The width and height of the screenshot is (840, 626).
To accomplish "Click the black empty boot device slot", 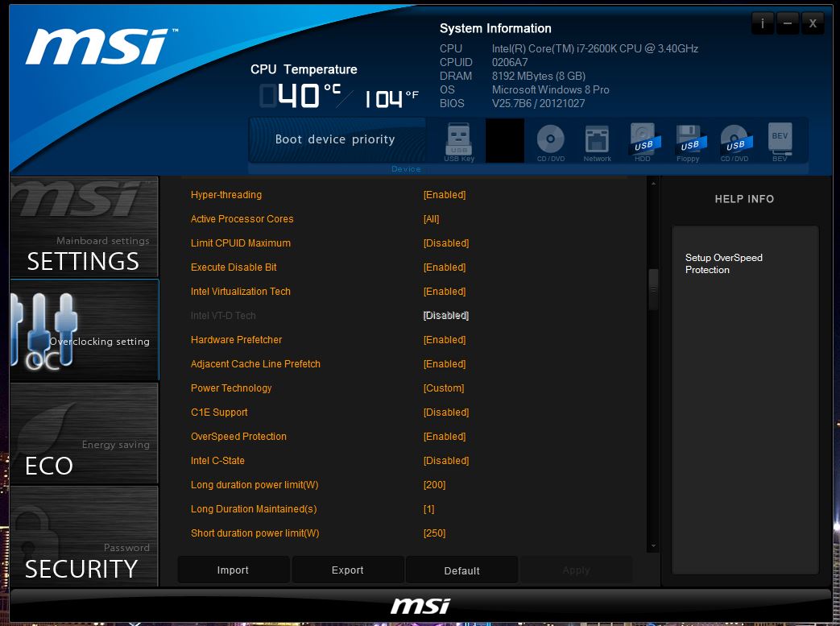I will [x=505, y=140].
